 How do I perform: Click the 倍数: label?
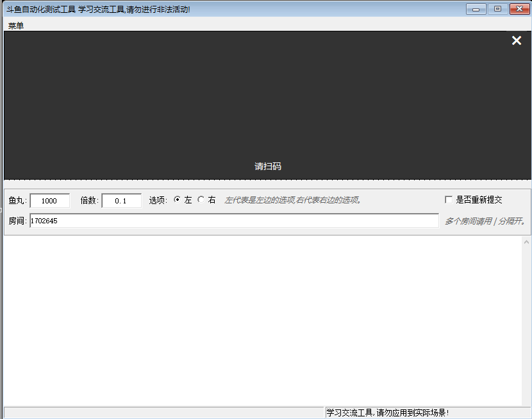(x=90, y=201)
